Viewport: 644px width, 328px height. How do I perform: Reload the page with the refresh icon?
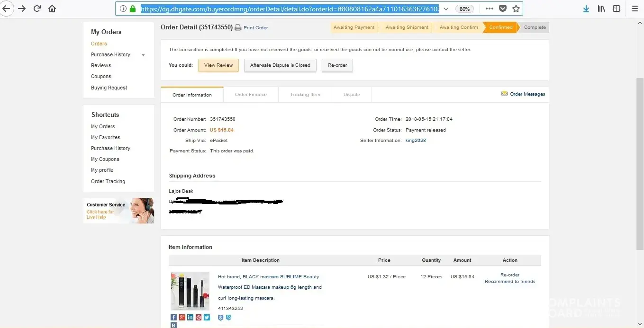coord(37,9)
